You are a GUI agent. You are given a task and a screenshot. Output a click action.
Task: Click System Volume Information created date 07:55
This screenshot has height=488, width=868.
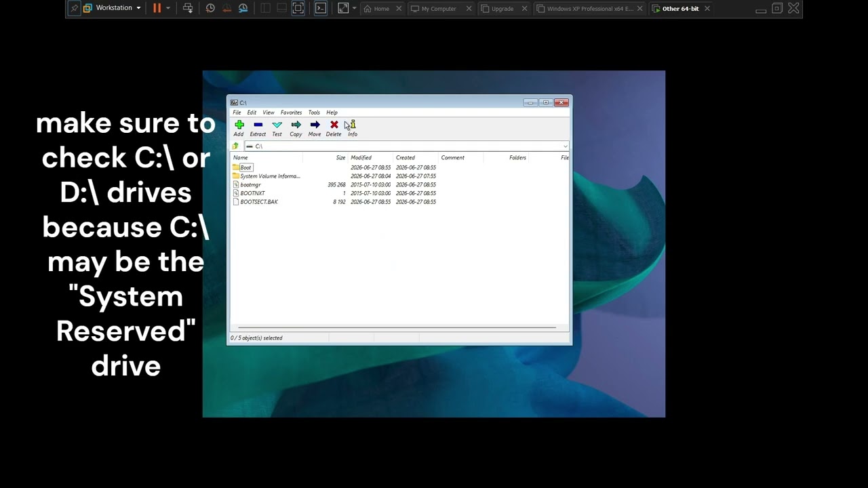click(x=416, y=176)
